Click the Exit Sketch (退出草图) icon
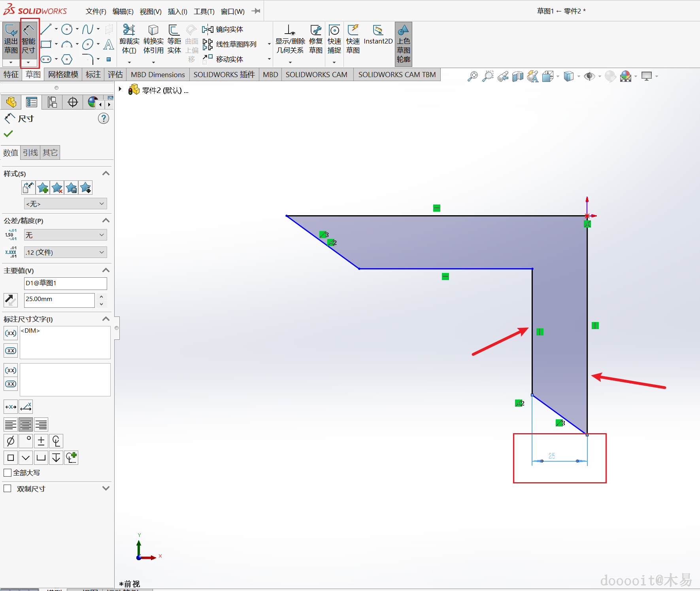Screen dimensions: 700x591 coord(11,40)
